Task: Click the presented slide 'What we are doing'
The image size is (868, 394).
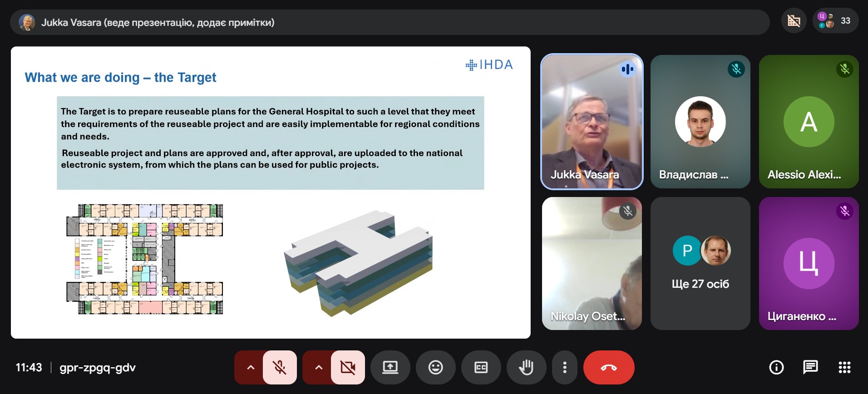Action: pyautogui.click(x=271, y=192)
